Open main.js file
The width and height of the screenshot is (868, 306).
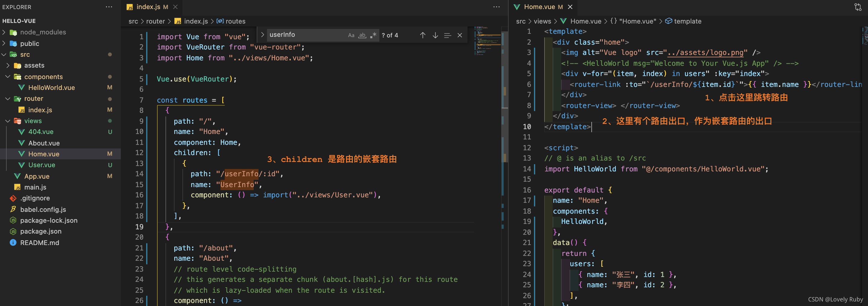(x=35, y=187)
